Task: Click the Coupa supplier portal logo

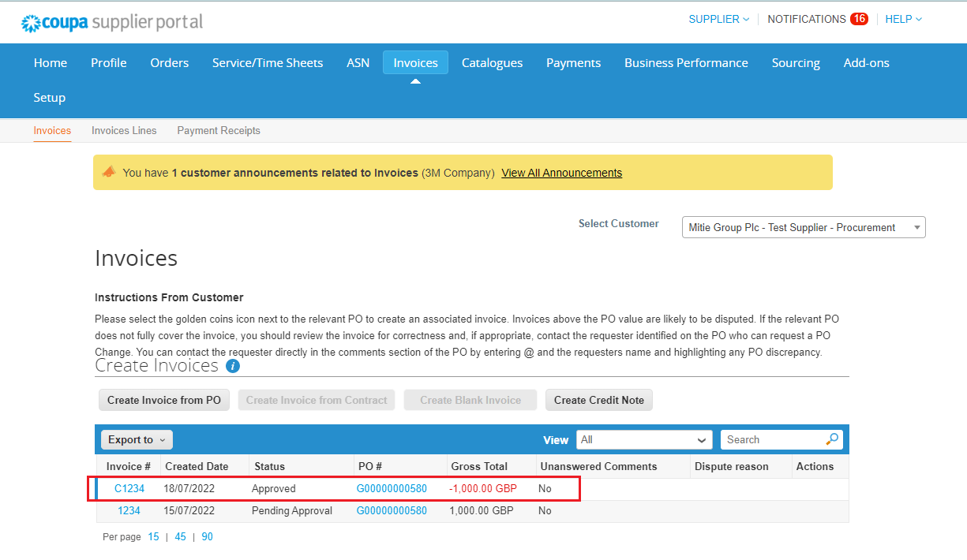Action: [x=112, y=22]
